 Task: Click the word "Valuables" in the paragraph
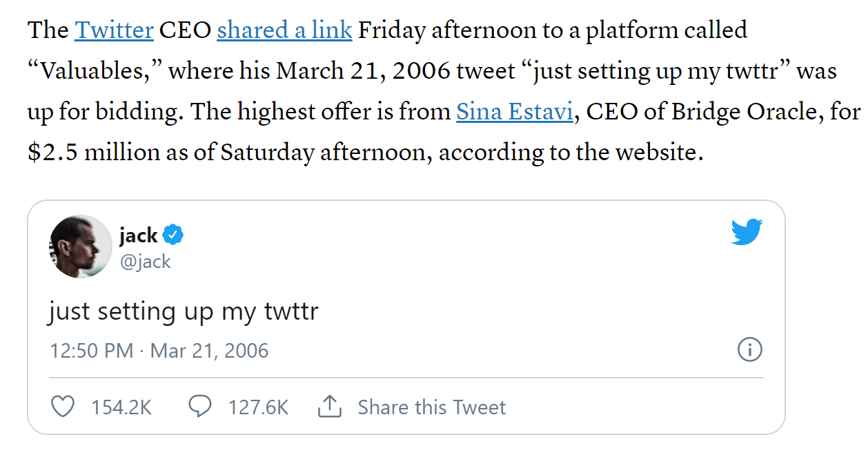tap(92, 71)
